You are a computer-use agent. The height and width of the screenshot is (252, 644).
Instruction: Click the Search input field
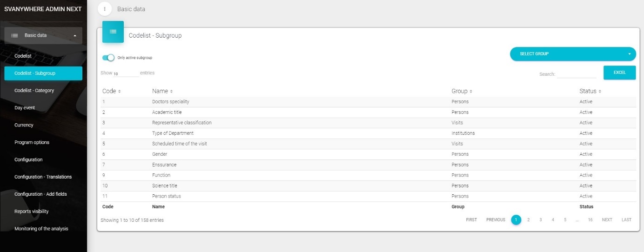pos(577,74)
